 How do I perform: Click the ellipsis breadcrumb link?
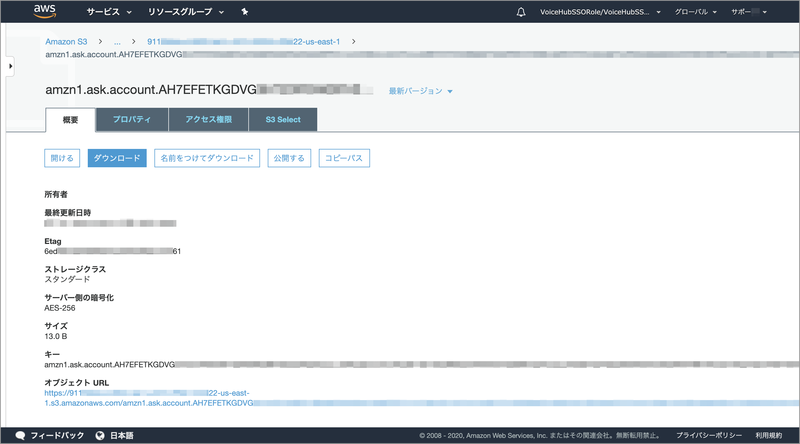click(117, 42)
